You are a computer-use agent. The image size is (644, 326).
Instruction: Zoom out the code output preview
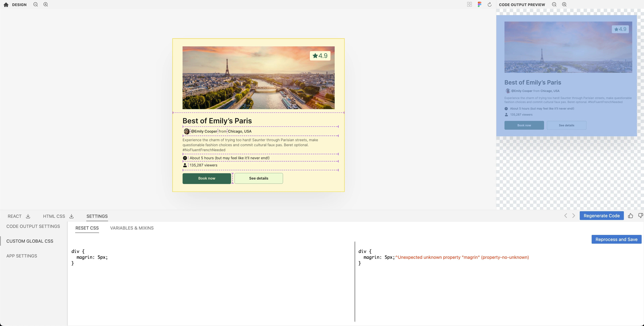(554, 5)
